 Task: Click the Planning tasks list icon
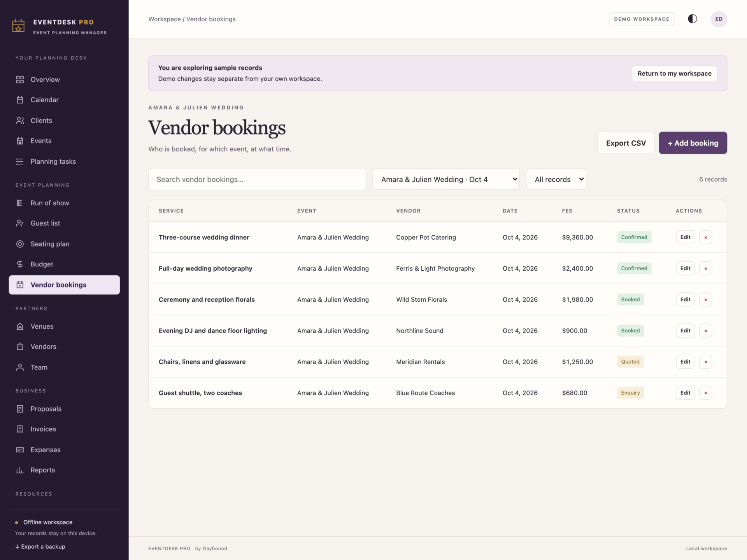click(20, 161)
